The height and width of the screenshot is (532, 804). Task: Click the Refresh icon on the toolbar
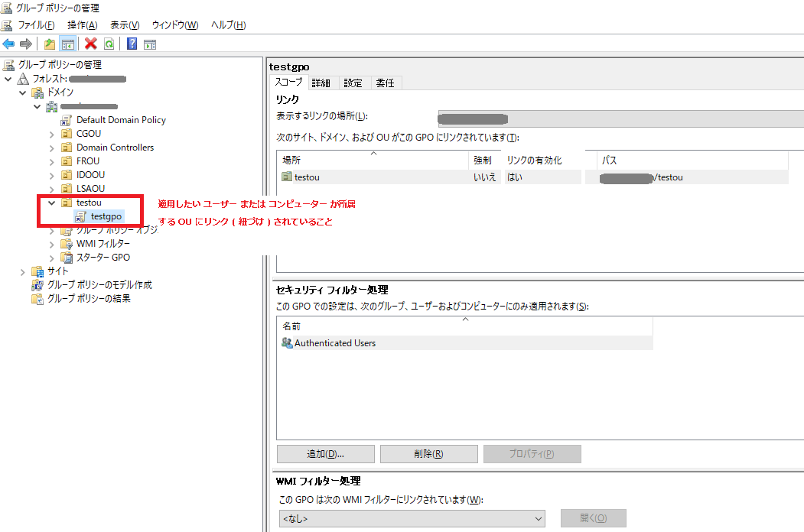[109, 44]
